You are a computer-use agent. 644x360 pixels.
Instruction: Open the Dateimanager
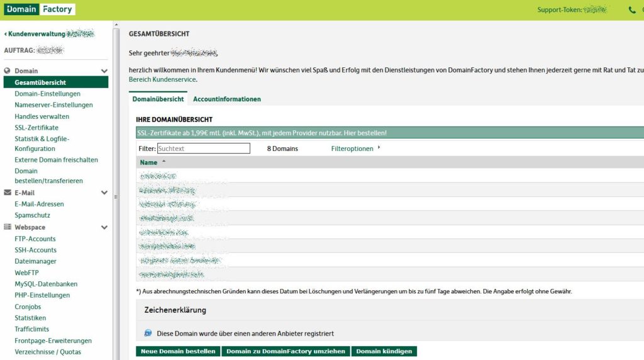[35, 261]
